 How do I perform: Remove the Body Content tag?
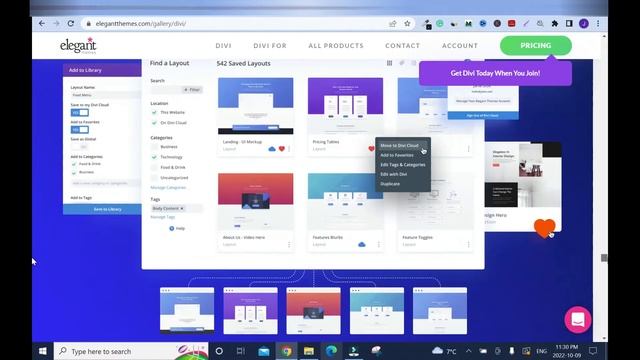click(x=182, y=209)
